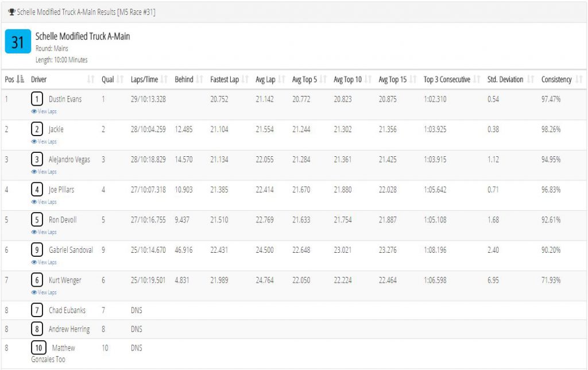Viewport: 588px width, 370px height.
Task: Select driver name Alejandro Vegas
Action: [x=69, y=160]
